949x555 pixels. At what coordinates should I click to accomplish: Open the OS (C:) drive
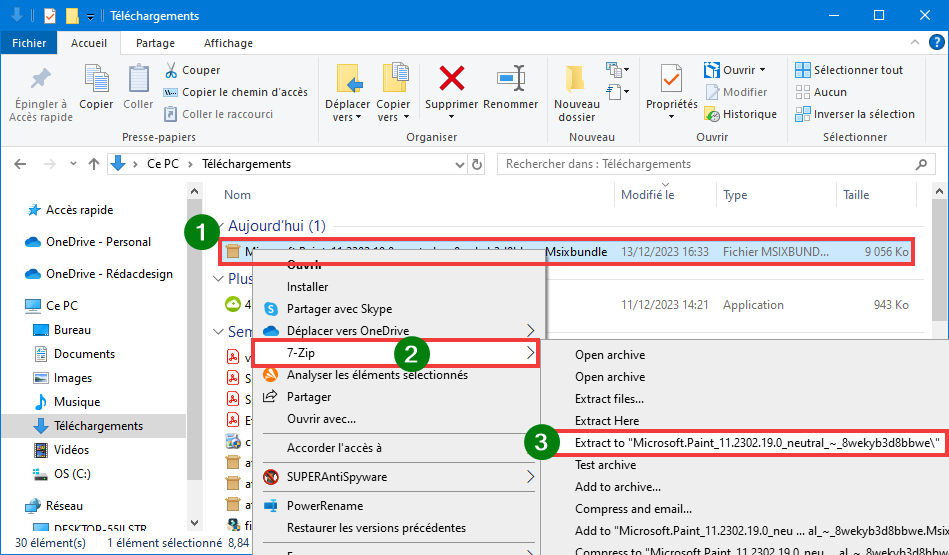(x=62, y=474)
